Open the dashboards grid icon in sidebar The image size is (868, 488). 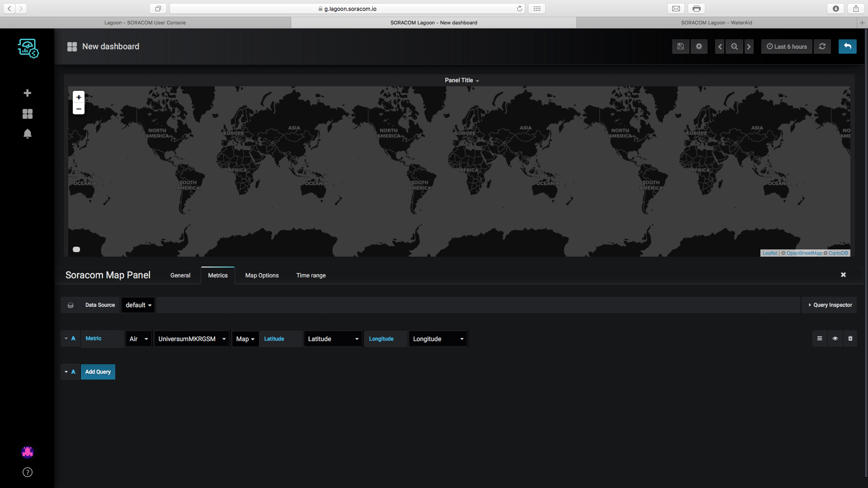[x=28, y=114]
